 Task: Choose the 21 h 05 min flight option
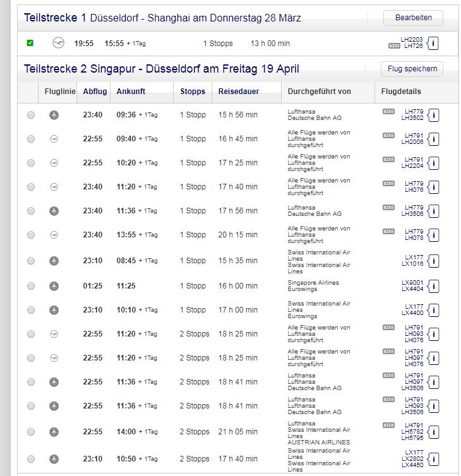click(x=31, y=432)
